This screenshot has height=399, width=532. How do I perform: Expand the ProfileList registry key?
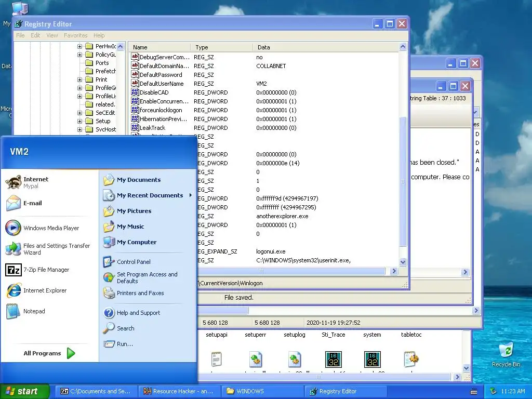pos(79,96)
